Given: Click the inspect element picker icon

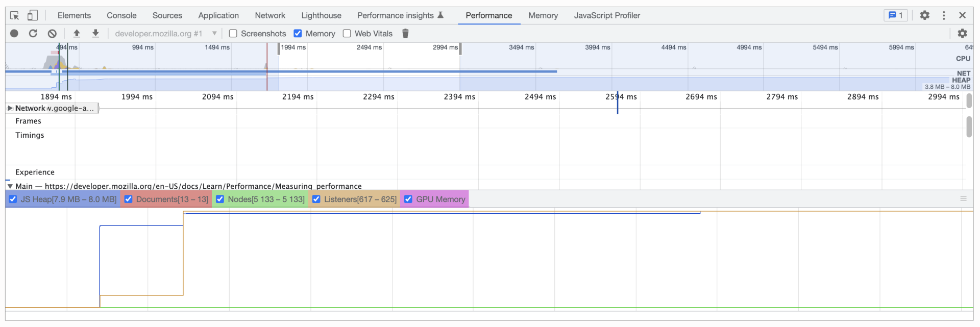Looking at the screenshot, I should click(14, 15).
